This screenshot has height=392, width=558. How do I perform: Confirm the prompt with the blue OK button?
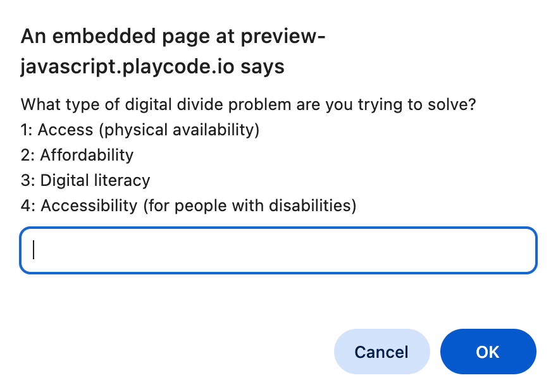pos(488,352)
